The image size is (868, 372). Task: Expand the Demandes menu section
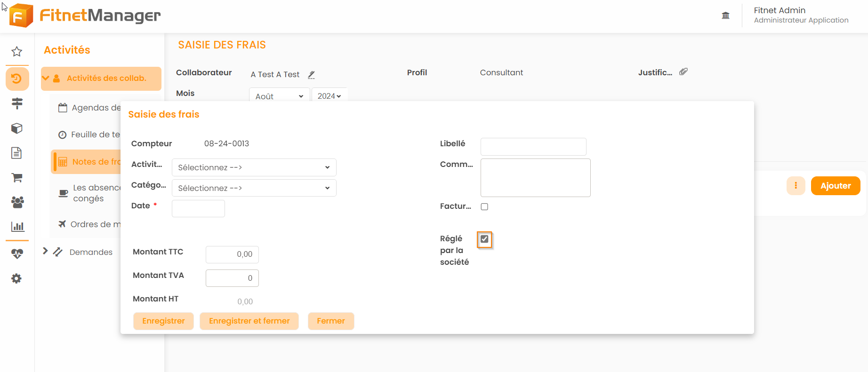46,252
